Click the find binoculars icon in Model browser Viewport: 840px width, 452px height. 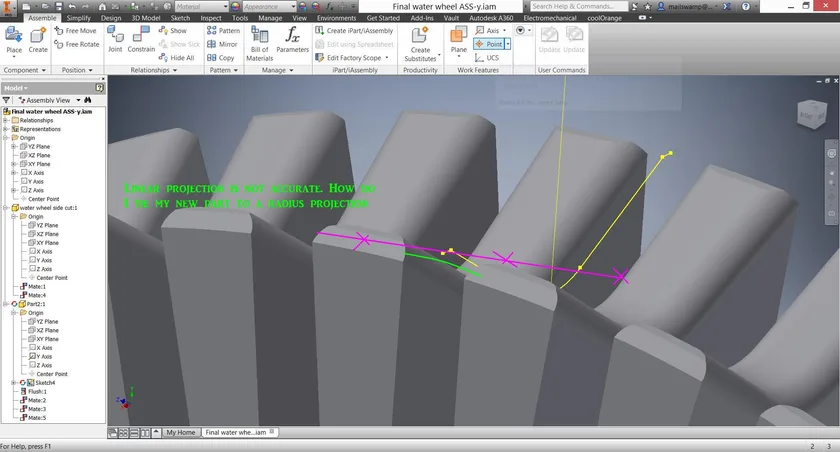(x=88, y=100)
